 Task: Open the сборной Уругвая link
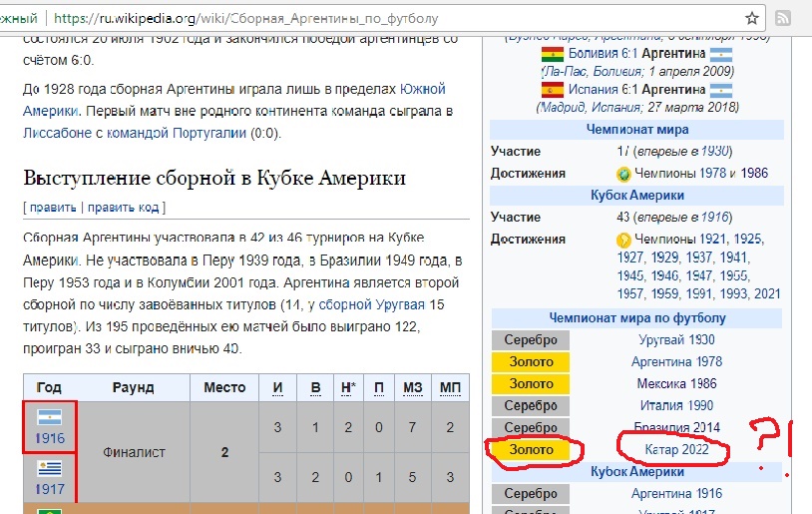pyautogui.click(x=371, y=304)
